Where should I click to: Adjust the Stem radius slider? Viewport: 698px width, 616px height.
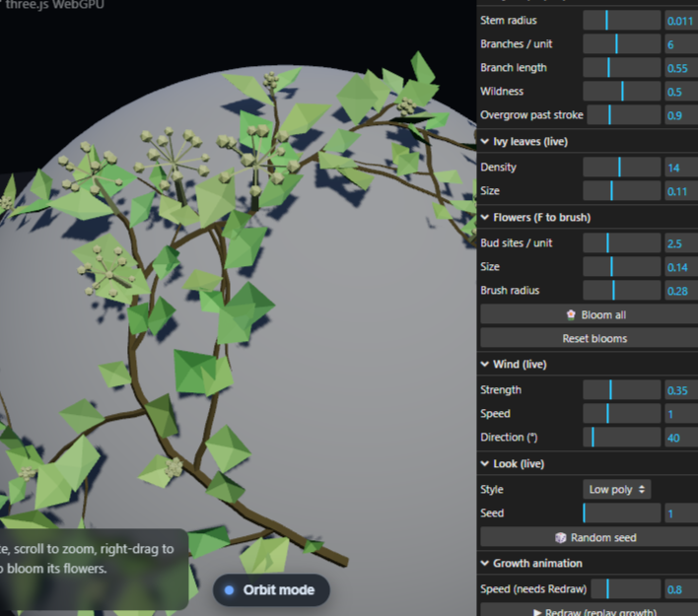coord(622,20)
